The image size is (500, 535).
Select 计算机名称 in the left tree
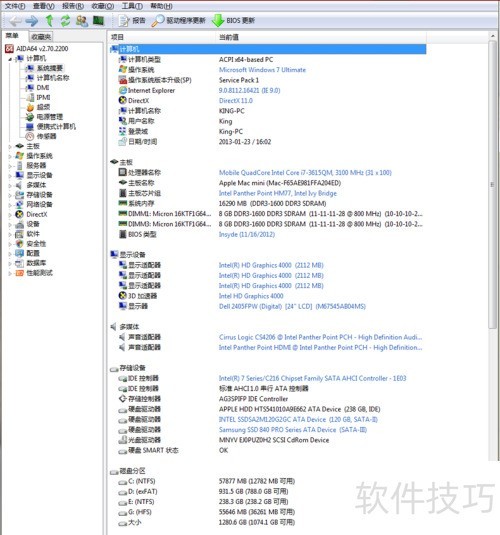pyautogui.click(x=53, y=78)
